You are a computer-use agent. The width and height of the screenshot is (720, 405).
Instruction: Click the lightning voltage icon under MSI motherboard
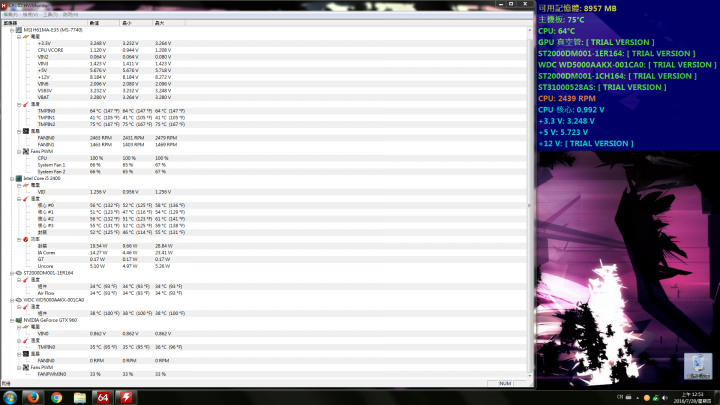(x=26, y=37)
